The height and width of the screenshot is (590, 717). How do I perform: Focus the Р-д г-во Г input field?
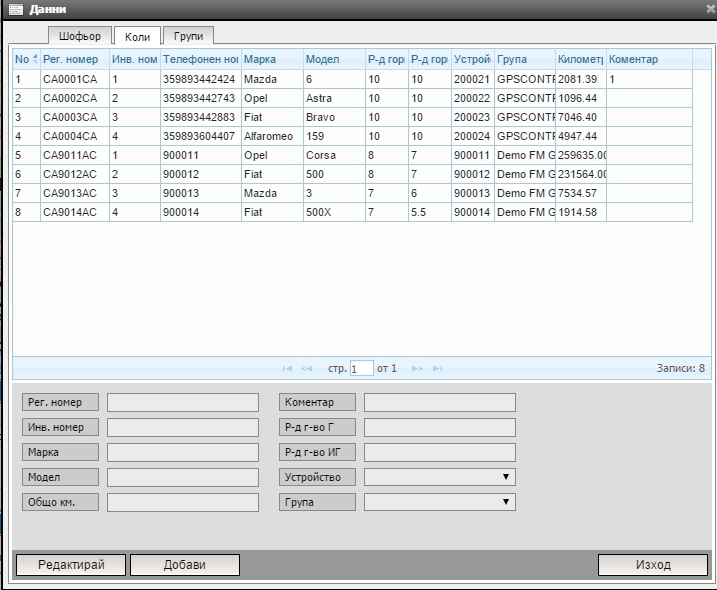tap(440, 427)
